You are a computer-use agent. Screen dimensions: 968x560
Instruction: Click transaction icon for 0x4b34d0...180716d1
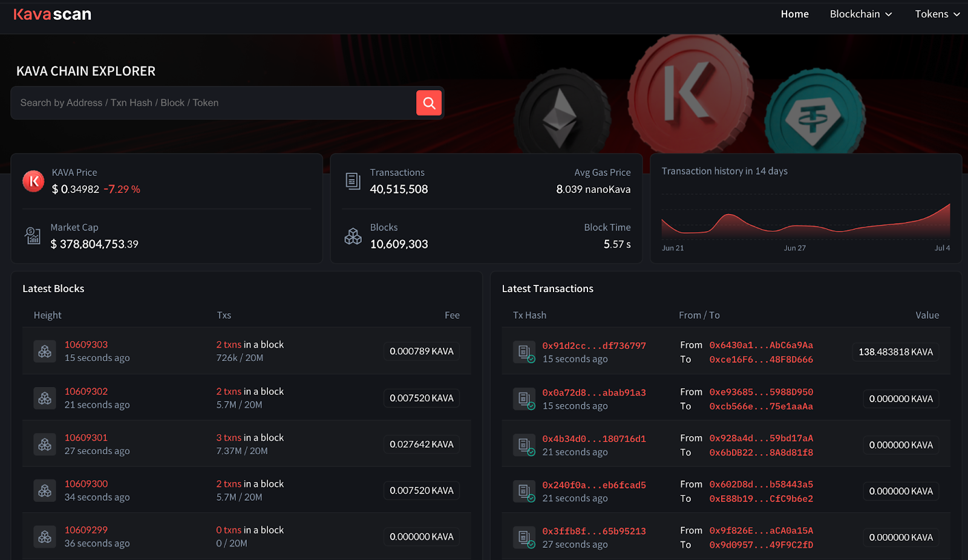tap(525, 445)
